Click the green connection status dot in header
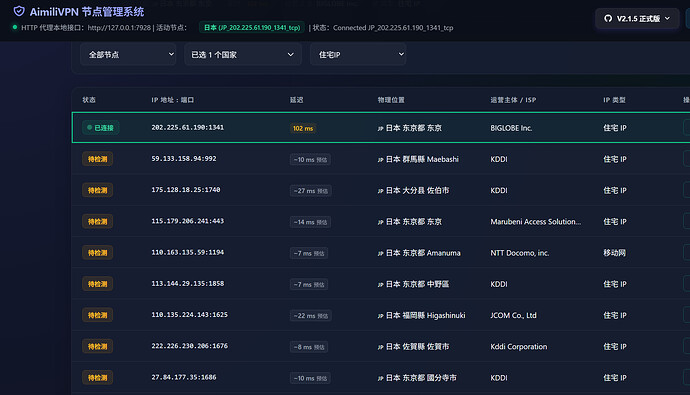Viewport: 690px width, 395px height. [x=15, y=27]
